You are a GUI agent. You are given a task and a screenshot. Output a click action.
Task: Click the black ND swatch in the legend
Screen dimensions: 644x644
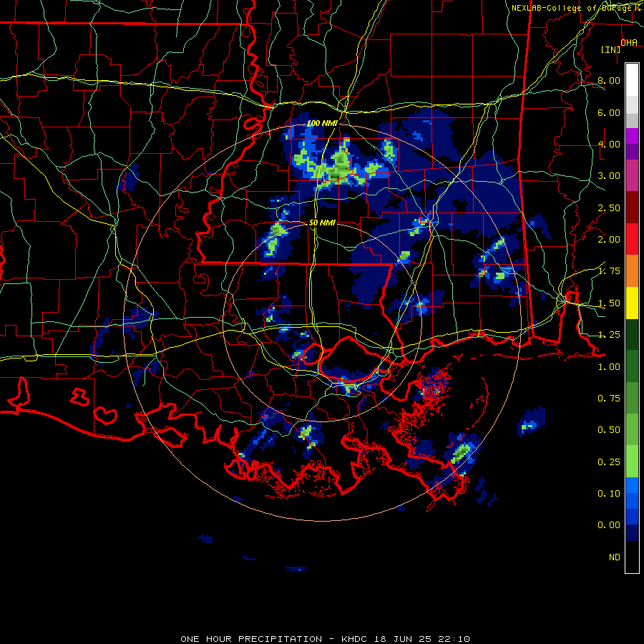coord(632,557)
